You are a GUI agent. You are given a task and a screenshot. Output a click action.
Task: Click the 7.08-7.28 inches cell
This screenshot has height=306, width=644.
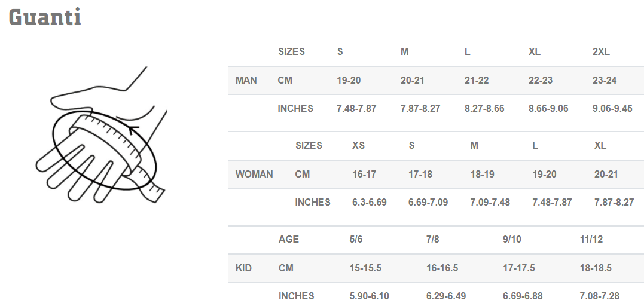coord(600,296)
